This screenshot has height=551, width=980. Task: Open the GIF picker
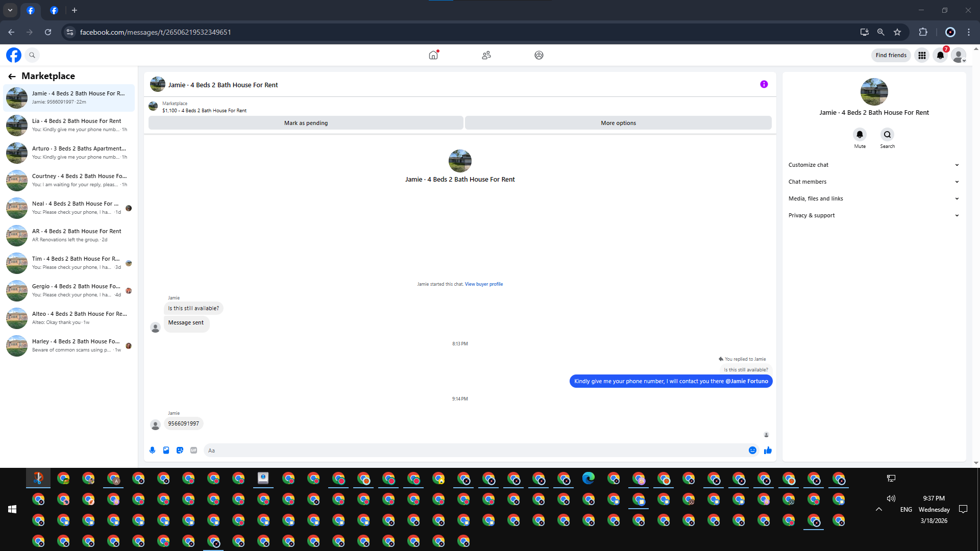pyautogui.click(x=193, y=450)
